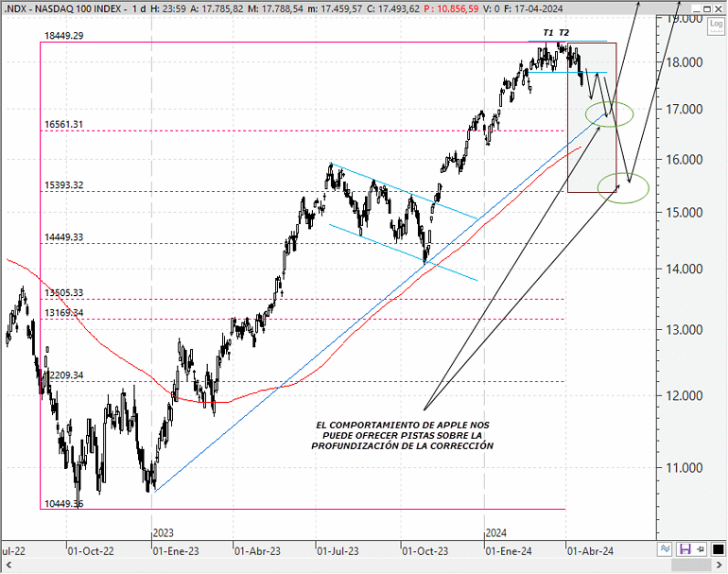Click the T1 annotation label
The width and height of the screenshot is (728, 574).
pyautogui.click(x=548, y=32)
